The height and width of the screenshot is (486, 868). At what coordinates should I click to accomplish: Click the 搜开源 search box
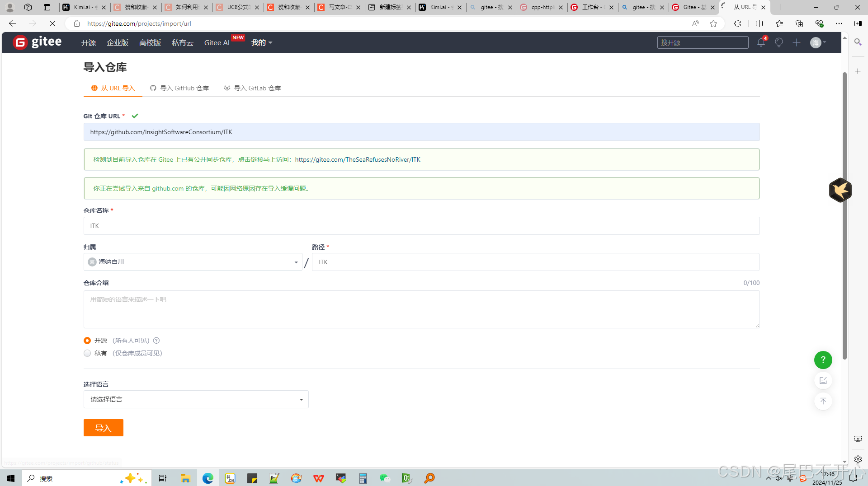click(x=703, y=42)
